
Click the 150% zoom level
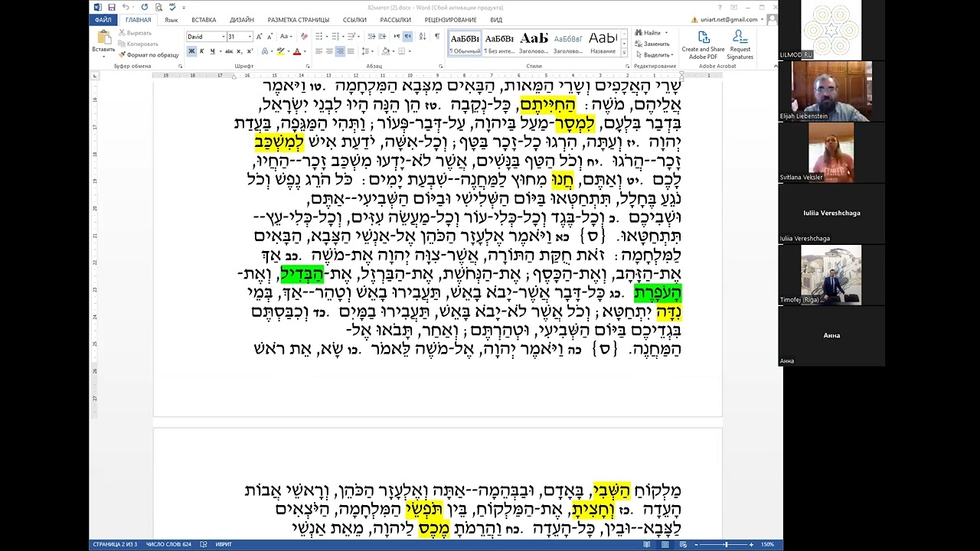pos(767,544)
